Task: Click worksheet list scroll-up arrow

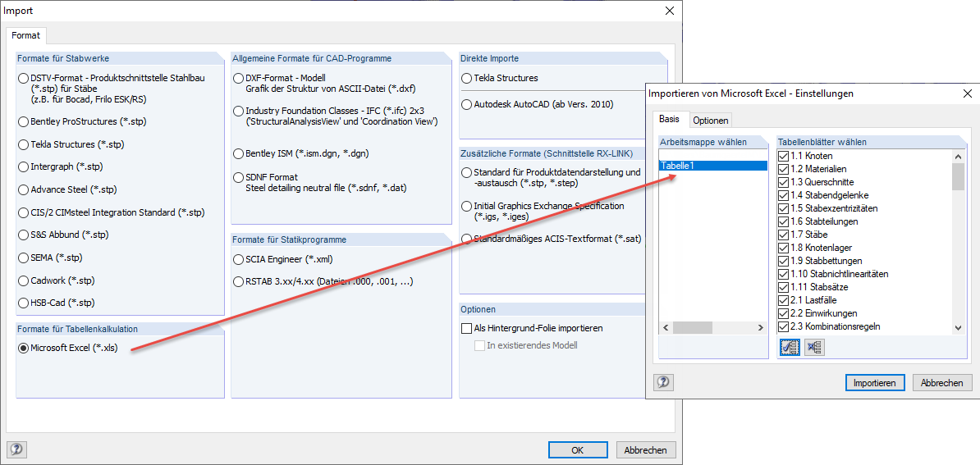Action: pyautogui.click(x=958, y=156)
